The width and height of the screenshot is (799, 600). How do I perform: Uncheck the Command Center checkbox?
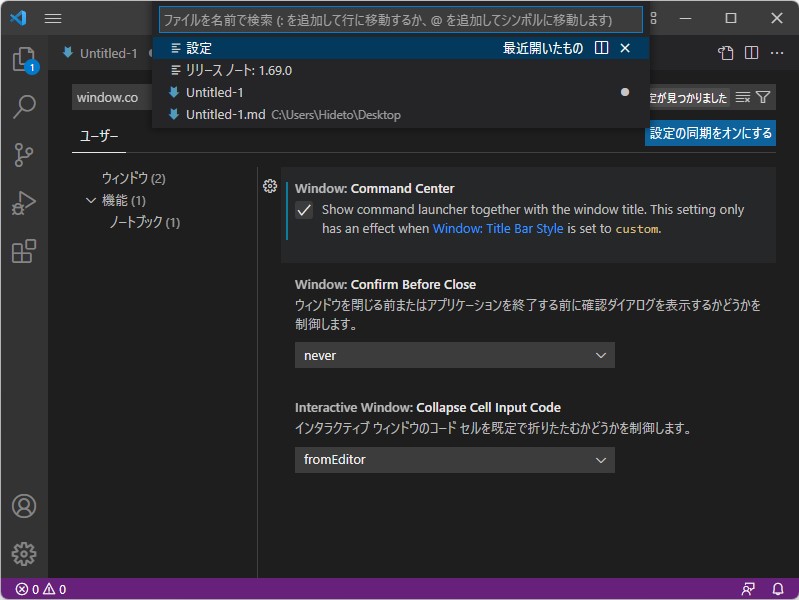coord(304,210)
